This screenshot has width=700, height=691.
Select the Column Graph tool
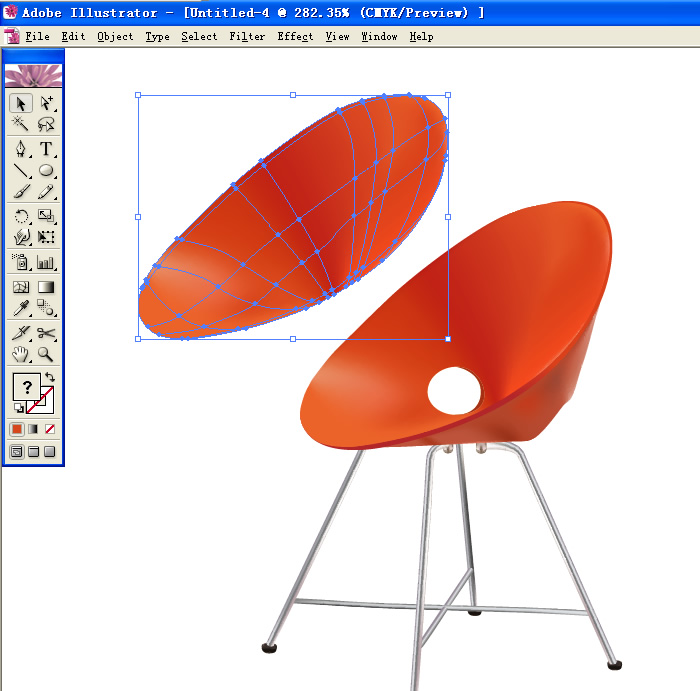tap(46, 262)
